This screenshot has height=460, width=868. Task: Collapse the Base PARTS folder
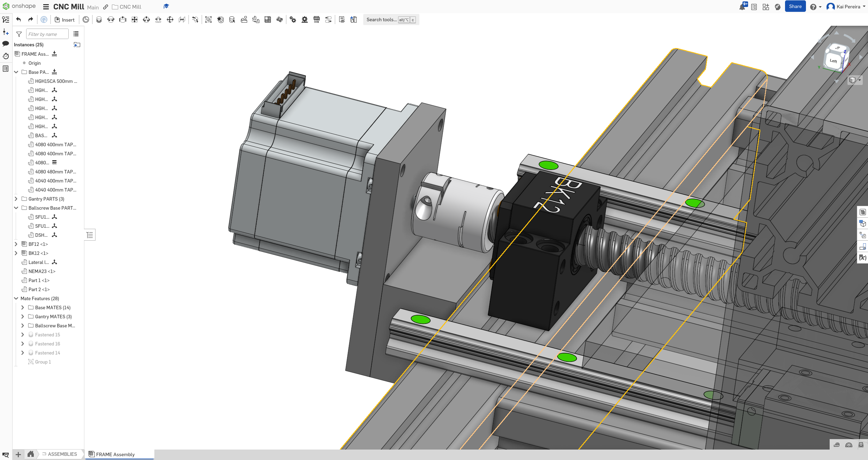click(x=16, y=72)
